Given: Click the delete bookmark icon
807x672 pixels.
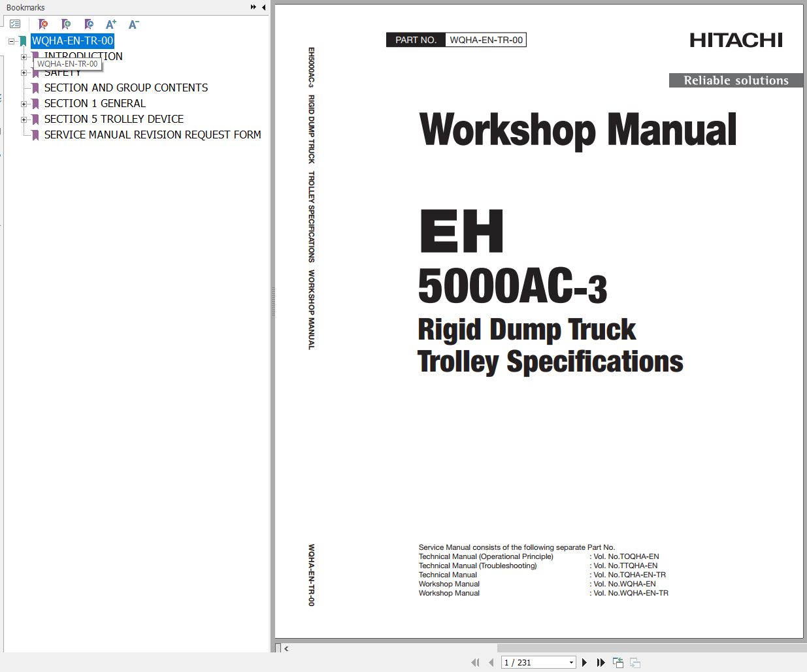Looking at the screenshot, I should tap(43, 24).
